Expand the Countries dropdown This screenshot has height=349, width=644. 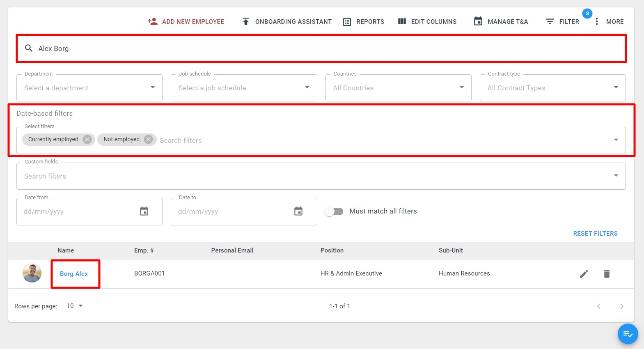[462, 87]
